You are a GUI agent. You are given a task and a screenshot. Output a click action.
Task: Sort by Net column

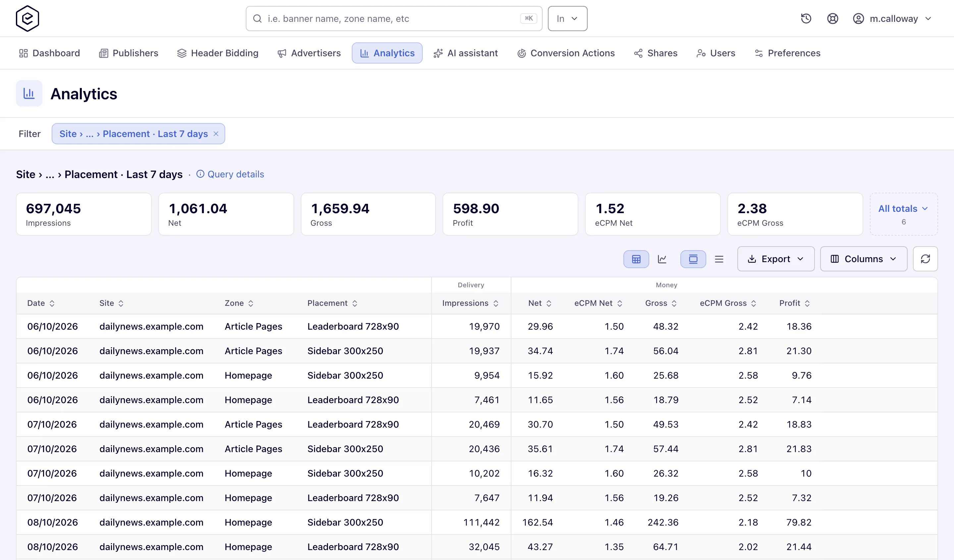pyautogui.click(x=549, y=303)
